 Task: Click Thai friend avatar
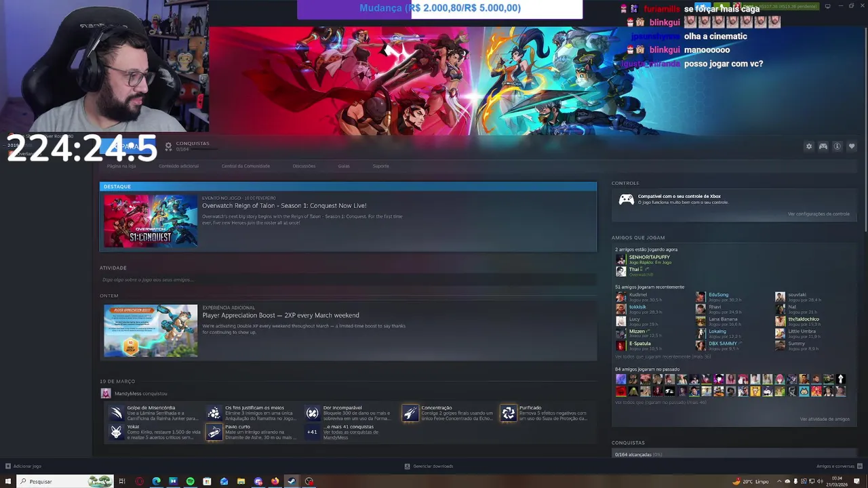point(620,271)
